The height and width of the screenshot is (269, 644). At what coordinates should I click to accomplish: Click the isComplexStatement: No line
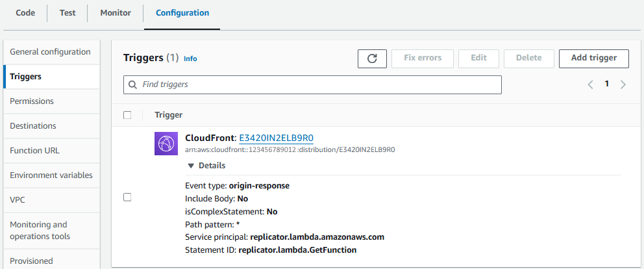click(231, 212)
